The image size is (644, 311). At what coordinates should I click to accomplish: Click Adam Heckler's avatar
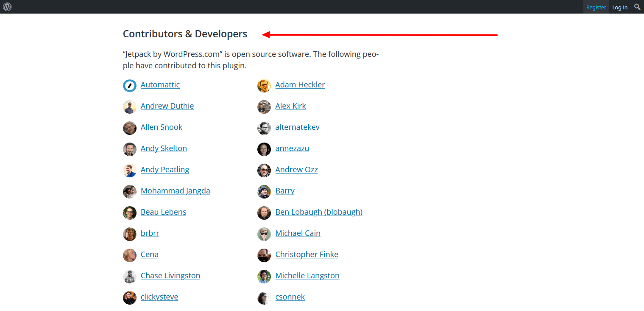pos(264,85)
